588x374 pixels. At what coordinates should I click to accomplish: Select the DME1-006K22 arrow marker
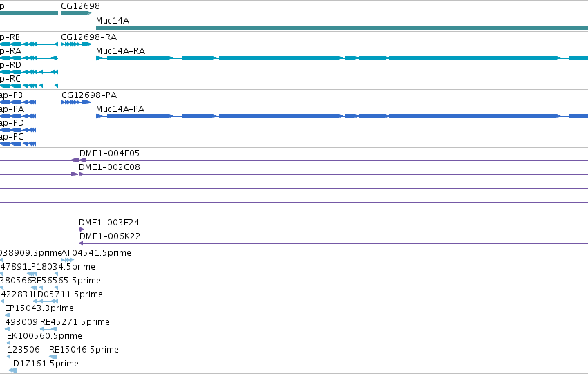tap(82, 243)
